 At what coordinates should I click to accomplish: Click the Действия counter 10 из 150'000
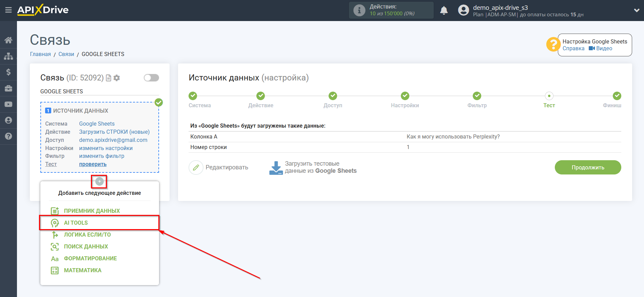pyautogui.click(x=392, y=14)
